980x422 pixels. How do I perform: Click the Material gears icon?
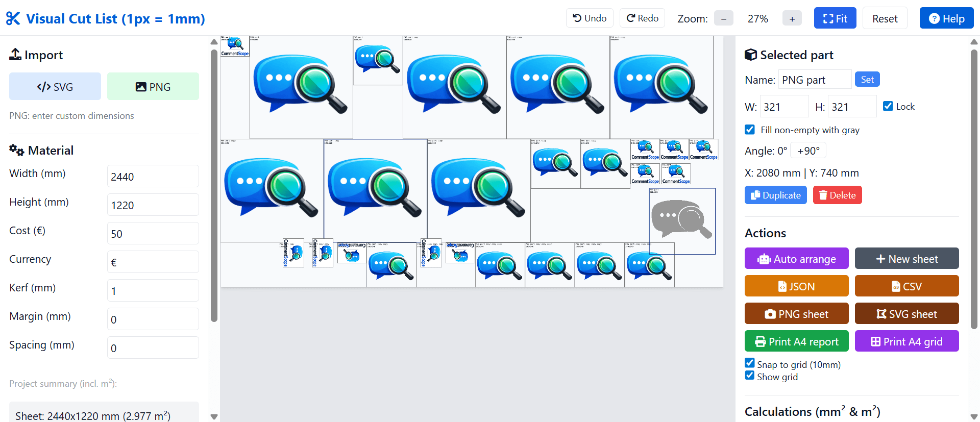[17, 150]
